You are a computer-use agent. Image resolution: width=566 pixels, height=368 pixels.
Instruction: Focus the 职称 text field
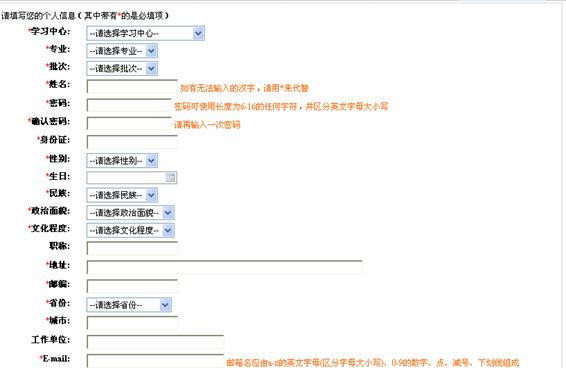(132, 248)
